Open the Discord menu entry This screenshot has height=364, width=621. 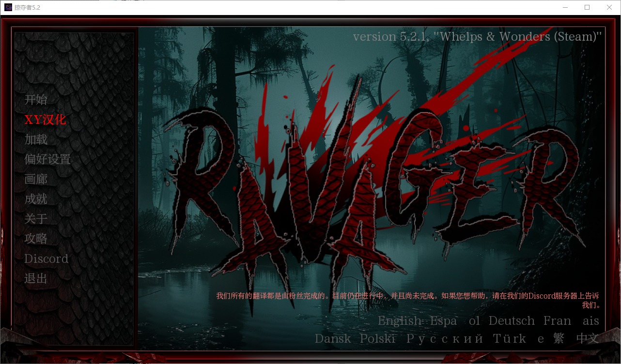47,258
